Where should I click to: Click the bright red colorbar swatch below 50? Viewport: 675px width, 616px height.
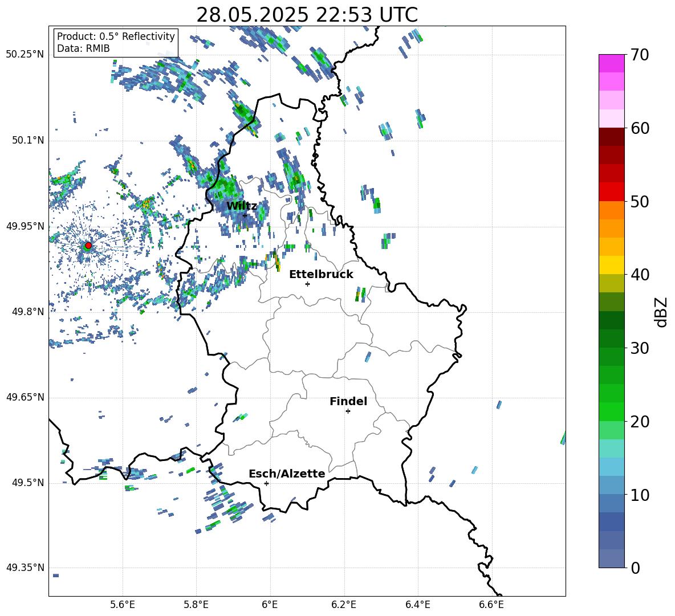pos(611,192)
